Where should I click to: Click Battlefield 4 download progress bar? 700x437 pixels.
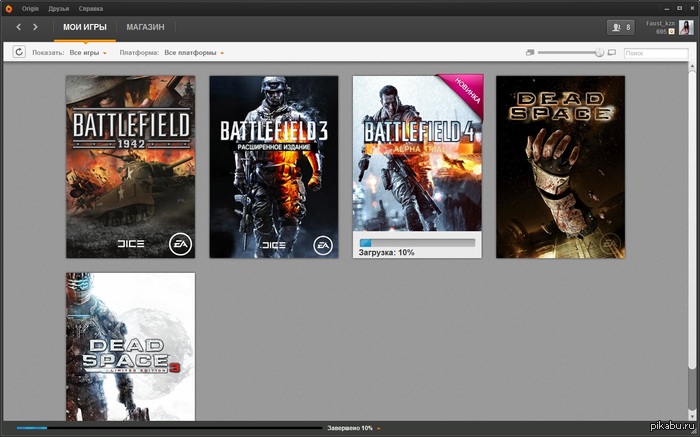point(417,243)
